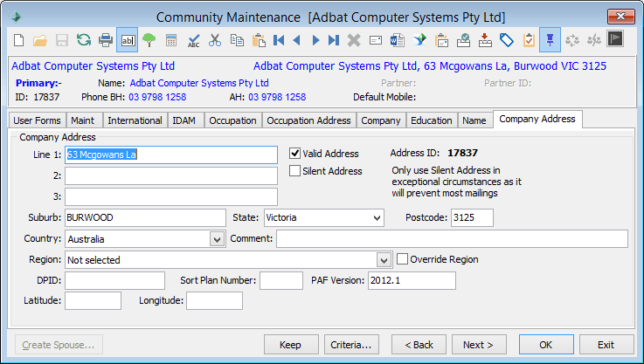Image resolution: width=644 pixels, height=364 pixels.
Task: Enable the Silent Address checkbox
Action: click(x=294, y=171)
